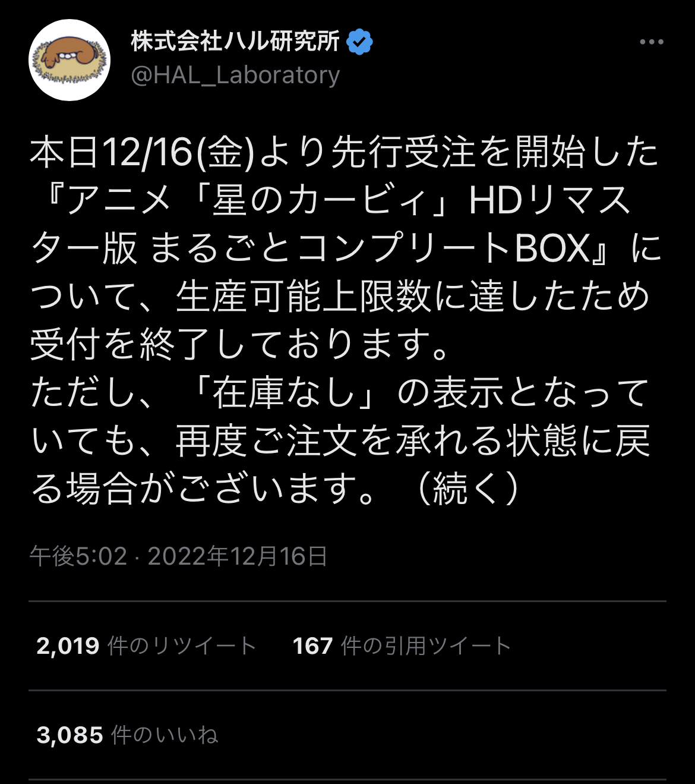Tap the 受付を終了しております sentence
This screenshot has width=695, height=784.
click(x=228, y=345)
